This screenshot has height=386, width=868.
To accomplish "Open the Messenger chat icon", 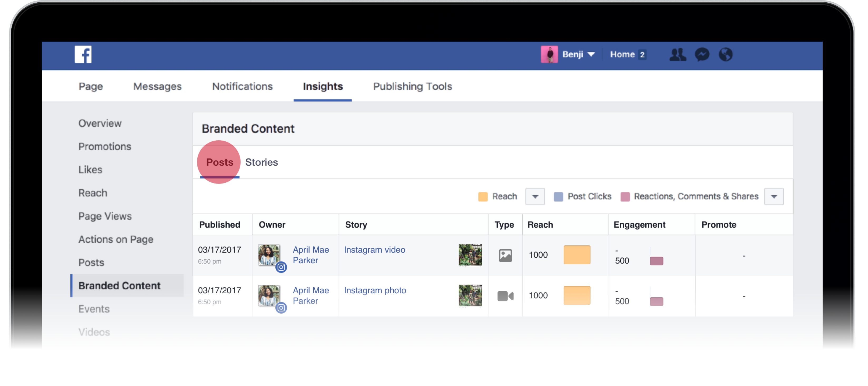I will [702, 54].
